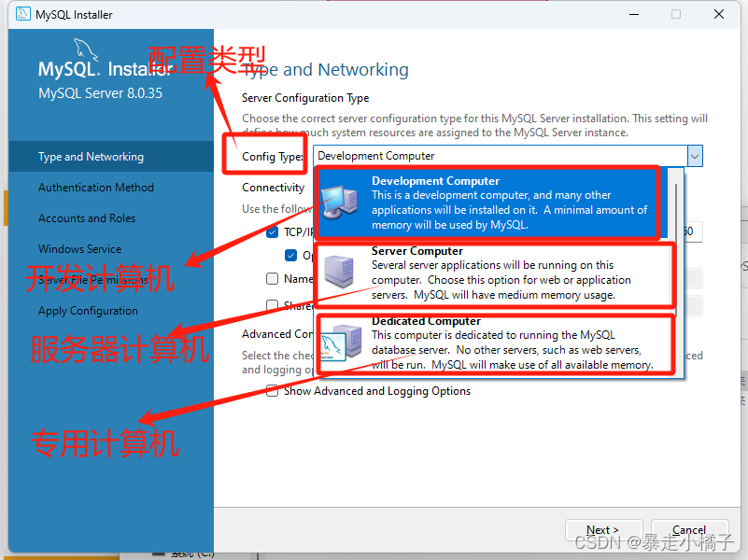The image size is (748, 560).
Task: Close the MySQL Installer window
Action: click(x=719, y=14)
